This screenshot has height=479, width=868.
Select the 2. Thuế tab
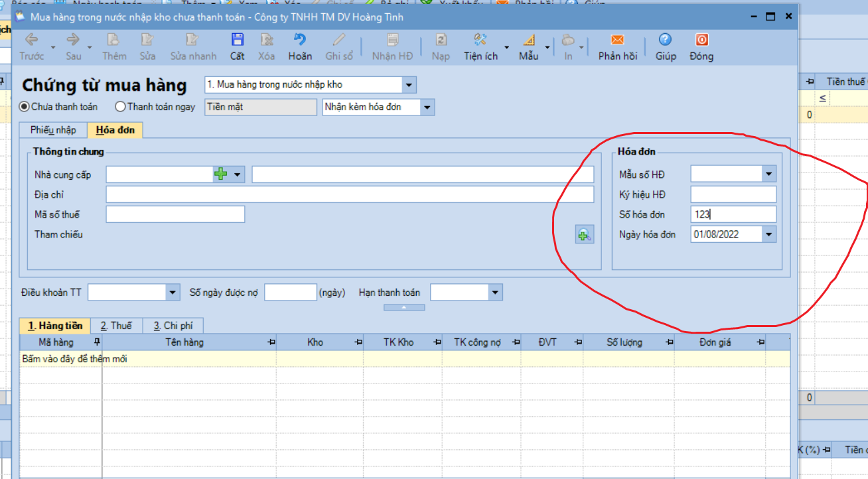[116, 326]
